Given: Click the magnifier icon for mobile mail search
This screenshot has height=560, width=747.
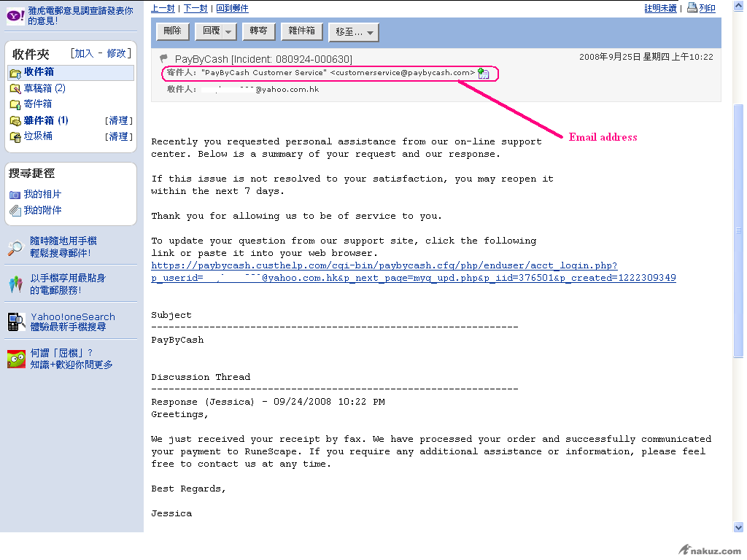Looking at the screenshot, I should coord(16,248).
